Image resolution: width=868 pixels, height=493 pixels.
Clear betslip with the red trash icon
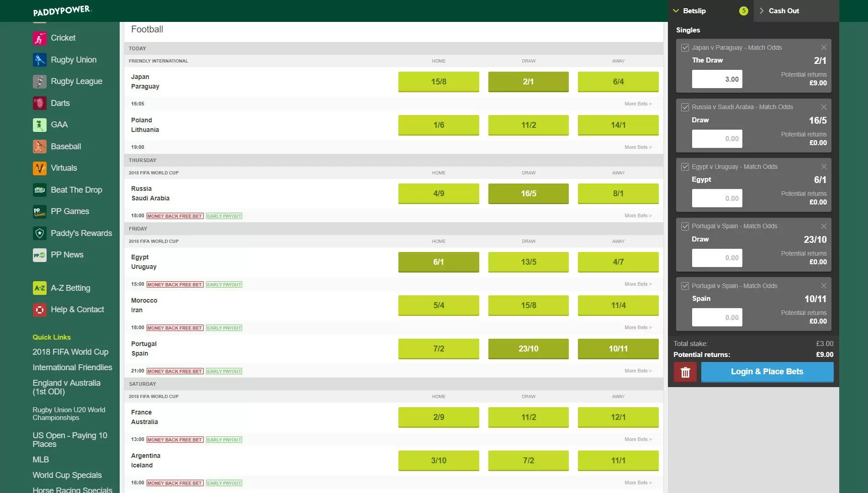[x=685, y=372]
